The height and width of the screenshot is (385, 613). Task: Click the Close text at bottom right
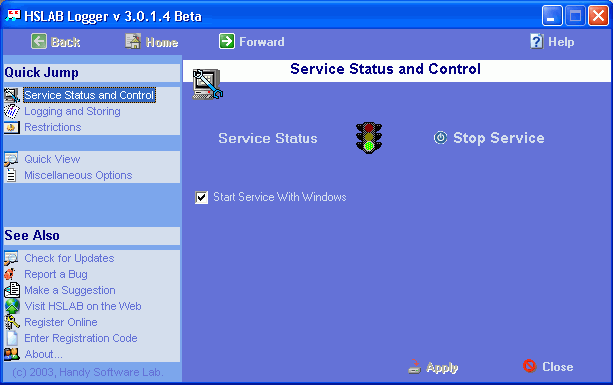pyautogui.click(x=557, y=367)
